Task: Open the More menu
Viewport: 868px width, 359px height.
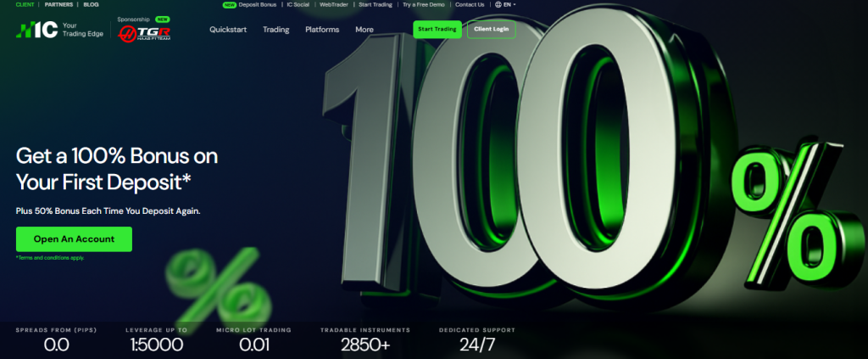Action: point(364,30)
